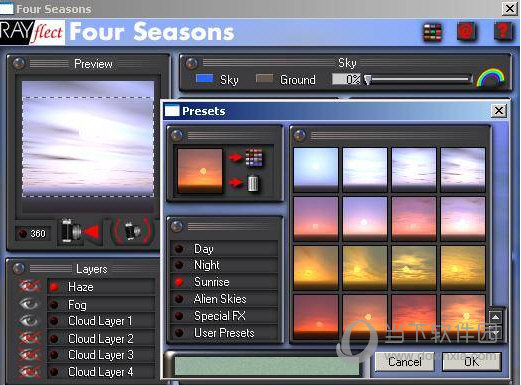Select the second preset in third row
521x385 pixels.
pyautogui.click(x=365, y=268)
